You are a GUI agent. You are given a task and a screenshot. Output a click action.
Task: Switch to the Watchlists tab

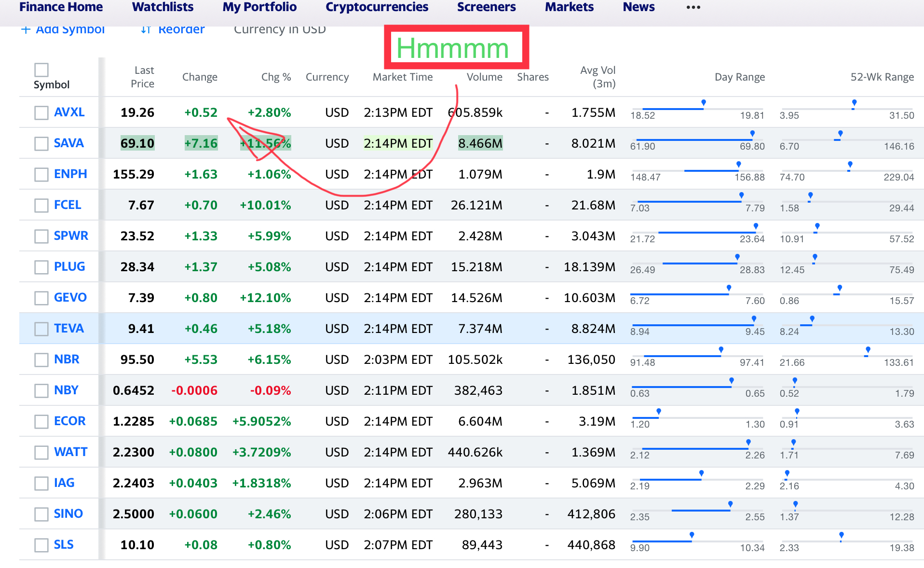[163, 7]
